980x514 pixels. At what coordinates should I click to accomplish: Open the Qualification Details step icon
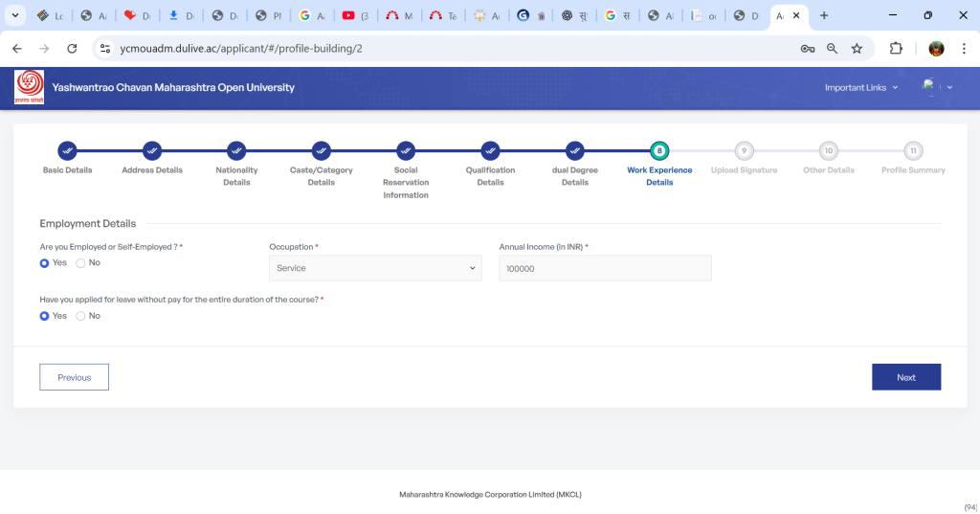(490, 150)
